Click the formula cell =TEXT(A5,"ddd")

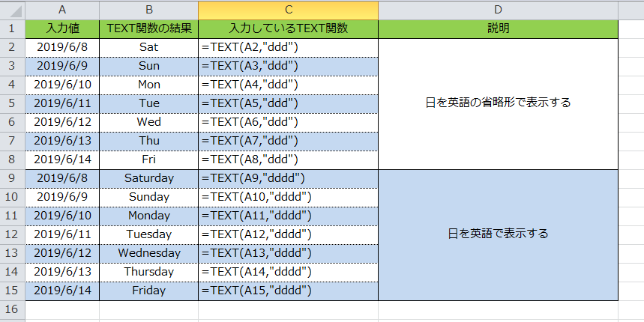[x=288, y=103]
